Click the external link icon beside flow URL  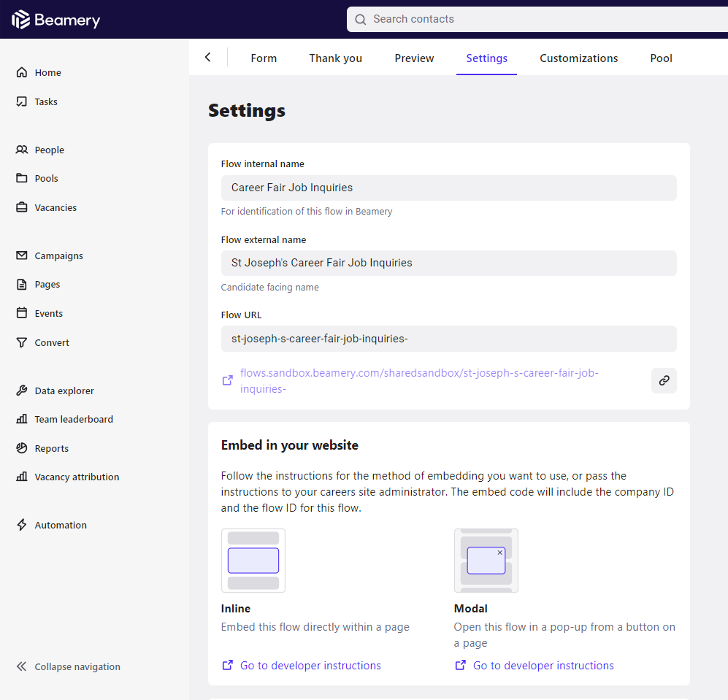(x=228, y=380)
